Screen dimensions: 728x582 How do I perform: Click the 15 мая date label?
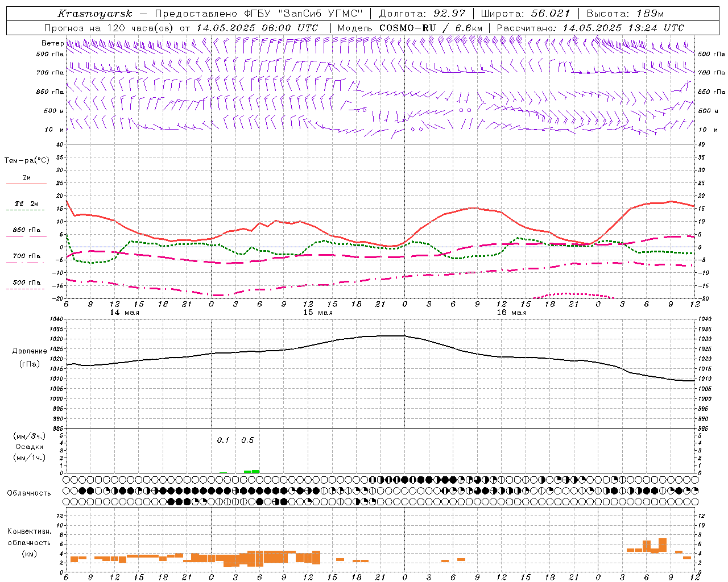(318, 313)
